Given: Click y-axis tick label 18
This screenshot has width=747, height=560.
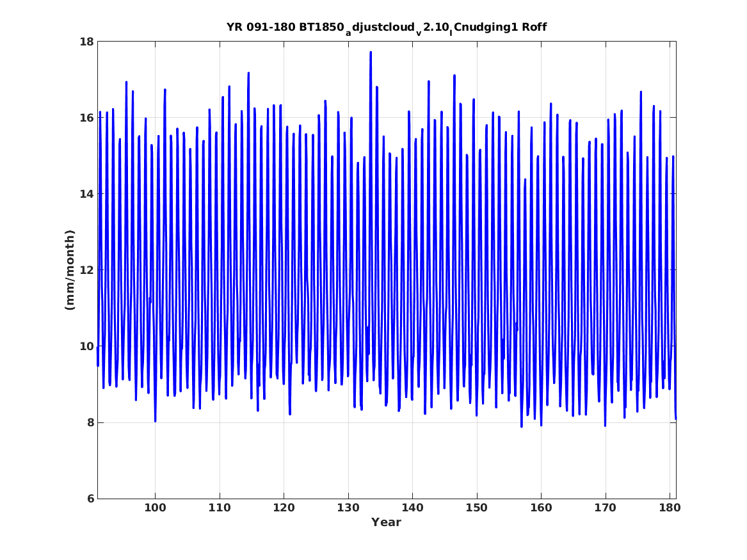Looking at the screenshot, I should click(86, 42).
